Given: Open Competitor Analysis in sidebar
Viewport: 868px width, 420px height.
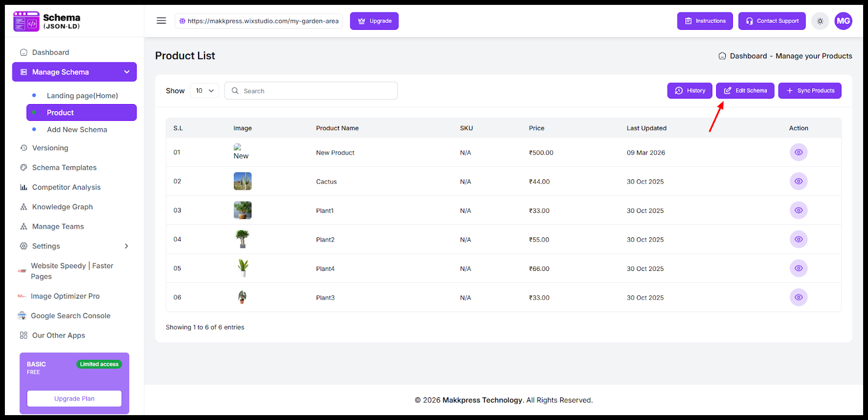Looking at the screenshot, I should click(66, 187).
